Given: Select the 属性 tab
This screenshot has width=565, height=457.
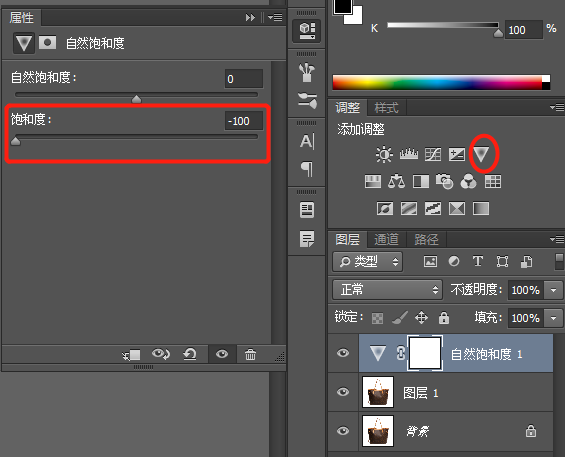Looking at the screenshot, I should click(22, 17).
